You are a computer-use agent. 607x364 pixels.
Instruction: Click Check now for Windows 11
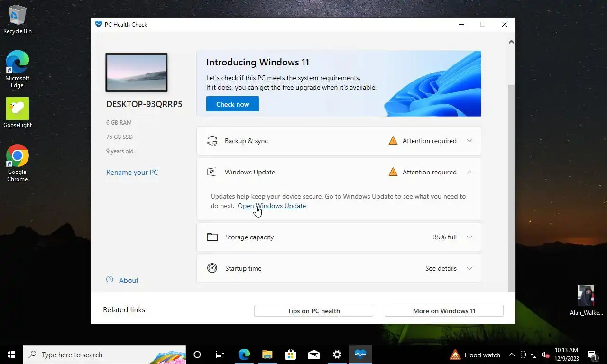232,104
